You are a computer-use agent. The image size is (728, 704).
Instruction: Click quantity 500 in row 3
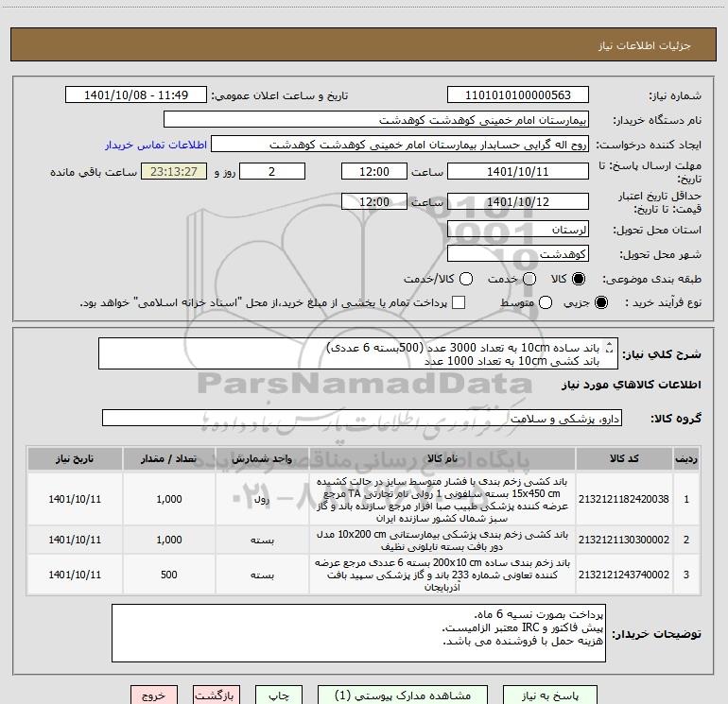[x=169, y=575]
